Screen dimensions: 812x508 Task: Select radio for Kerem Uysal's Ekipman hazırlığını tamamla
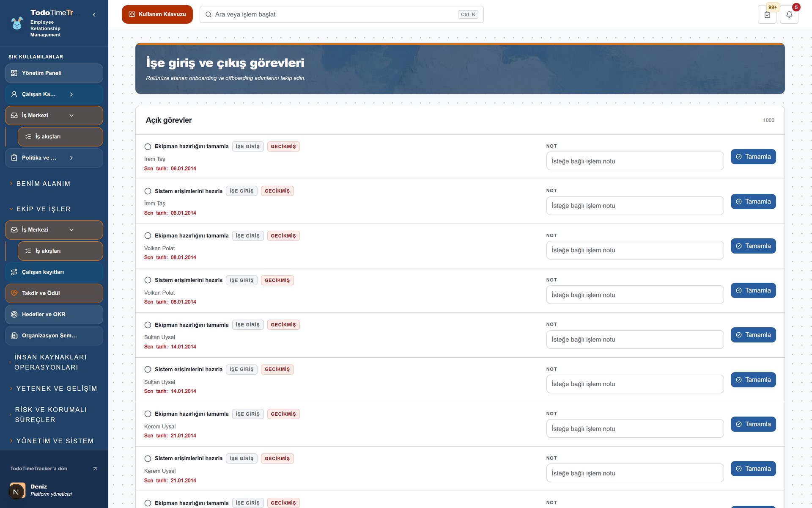[x=148, y=414]
